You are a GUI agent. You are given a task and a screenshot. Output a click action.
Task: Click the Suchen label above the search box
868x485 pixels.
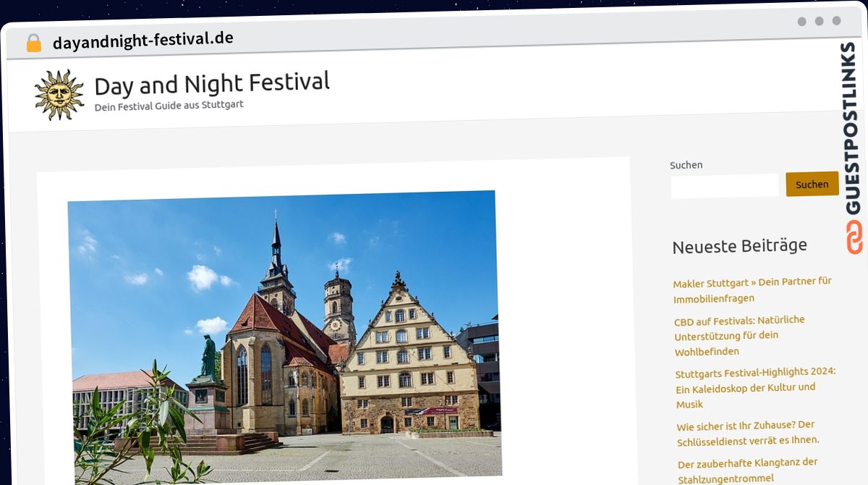point(686,165)
